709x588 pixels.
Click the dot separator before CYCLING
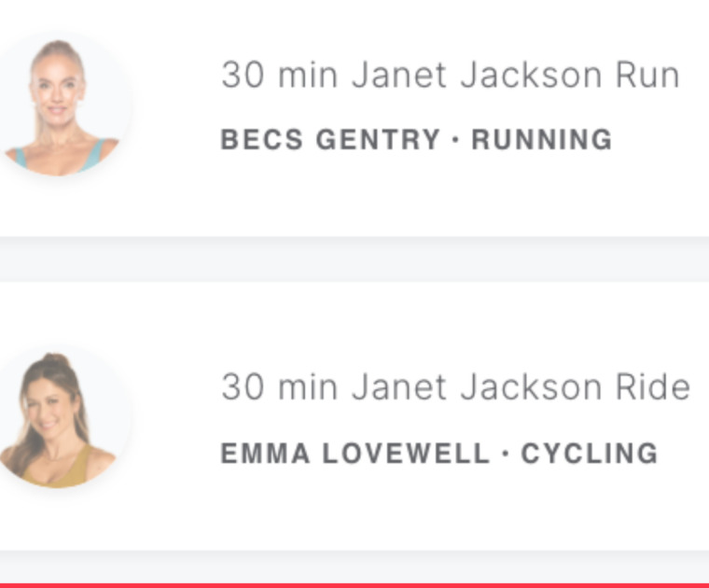click(505, 454)
